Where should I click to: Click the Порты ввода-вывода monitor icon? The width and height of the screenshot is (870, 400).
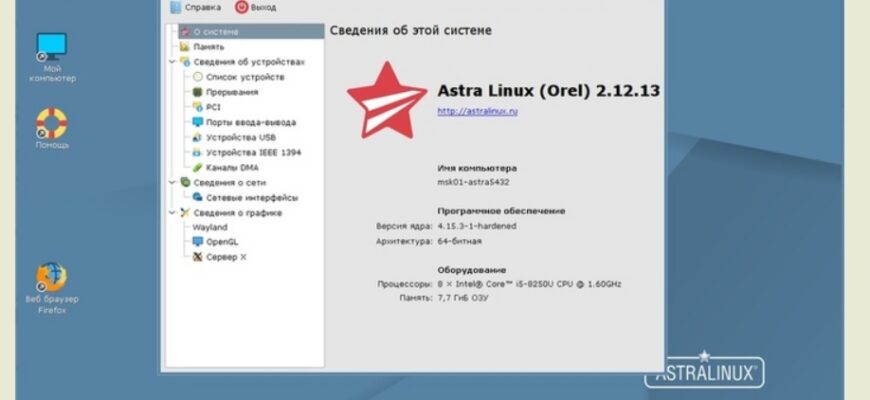(x=198, y=122)
